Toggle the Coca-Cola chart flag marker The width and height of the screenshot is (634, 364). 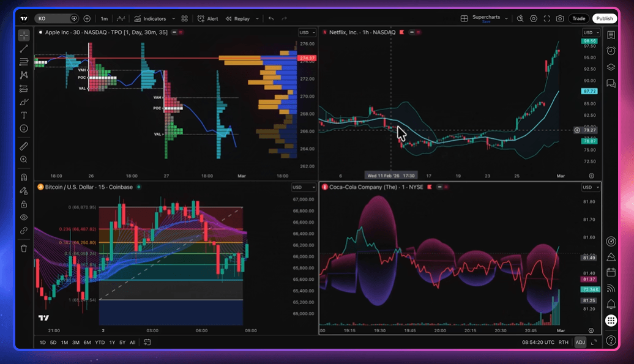click(430, 187)
